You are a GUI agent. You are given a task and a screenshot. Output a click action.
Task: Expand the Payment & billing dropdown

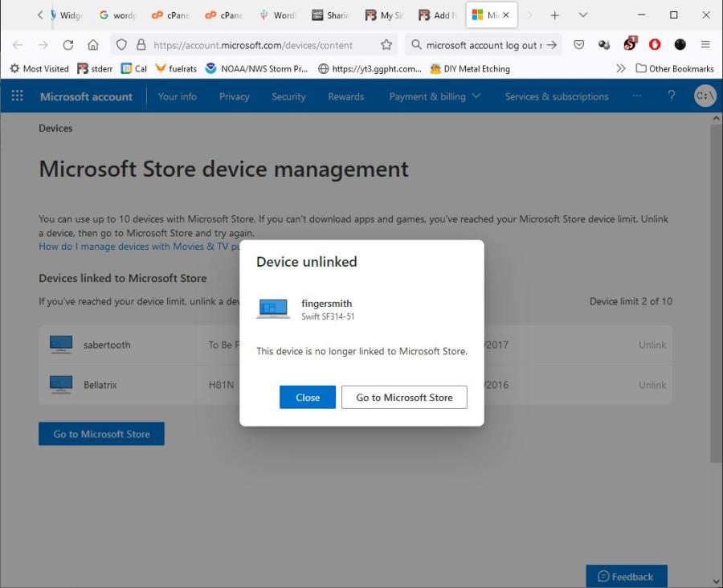click(435, 96)
